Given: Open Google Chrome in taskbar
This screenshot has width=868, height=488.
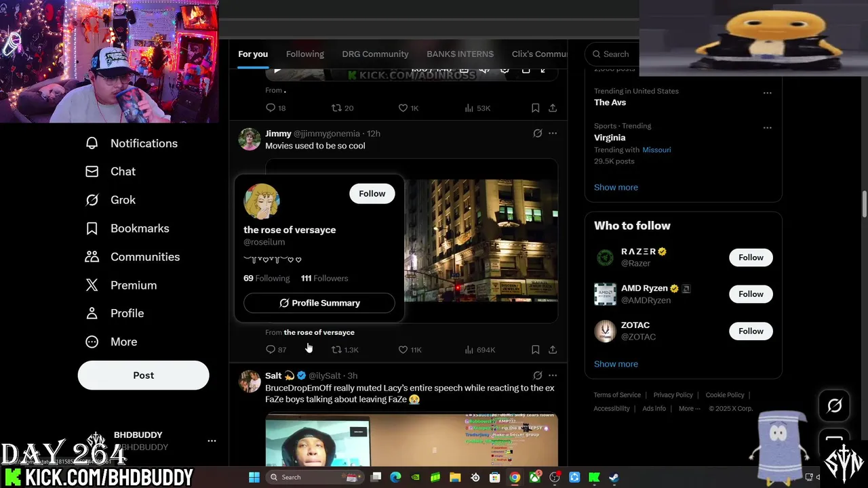Looking at the screenshot, I should coord(515,477).
